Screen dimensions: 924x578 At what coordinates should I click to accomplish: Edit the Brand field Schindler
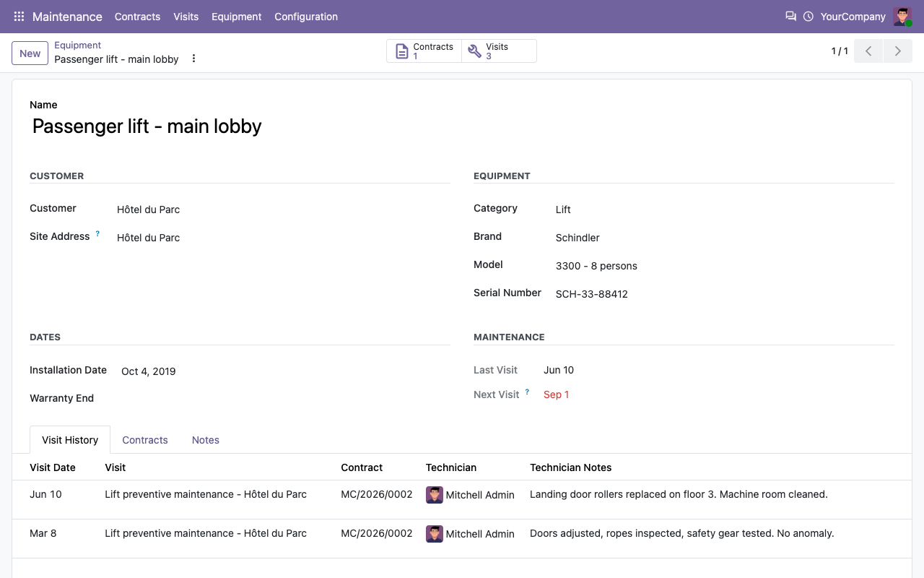725,238
